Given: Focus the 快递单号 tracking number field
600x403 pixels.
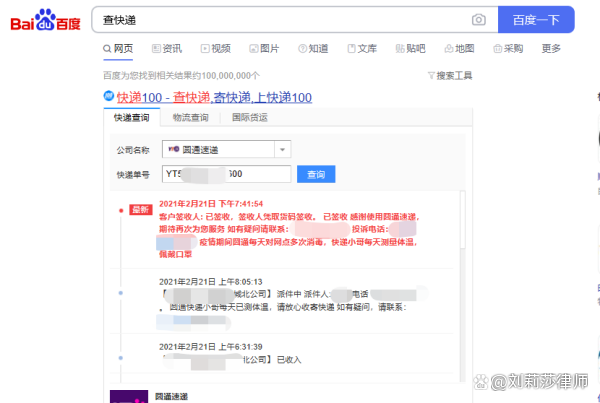Looking at the screenshot, I should pyautogui.click(x=227, y=174).
